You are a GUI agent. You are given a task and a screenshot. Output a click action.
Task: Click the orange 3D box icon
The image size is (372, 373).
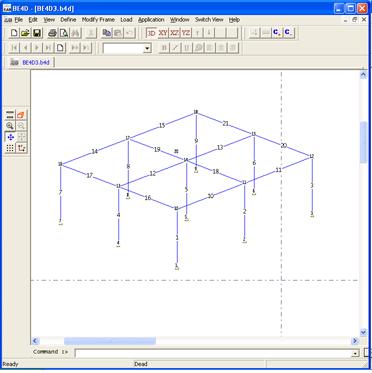[x=21, y=115]
